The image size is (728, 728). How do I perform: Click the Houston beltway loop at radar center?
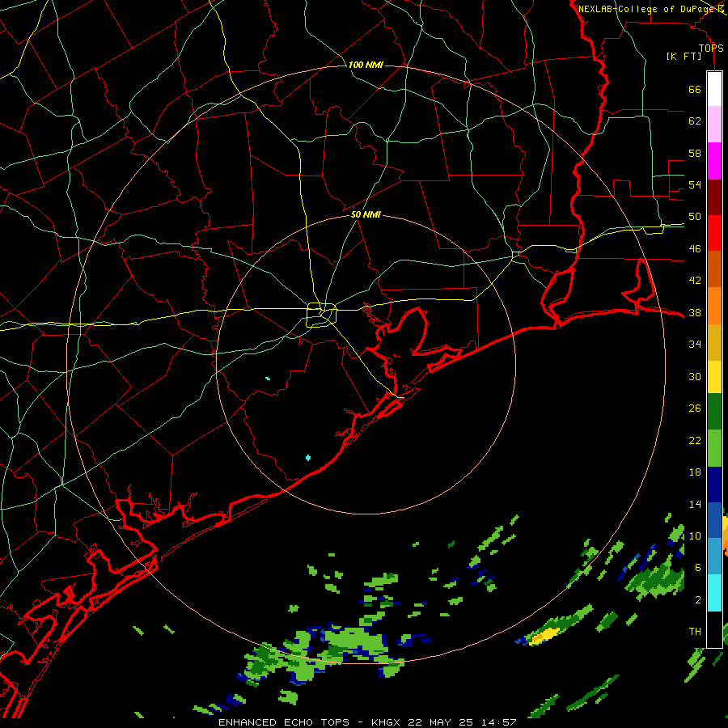[322, 315]
